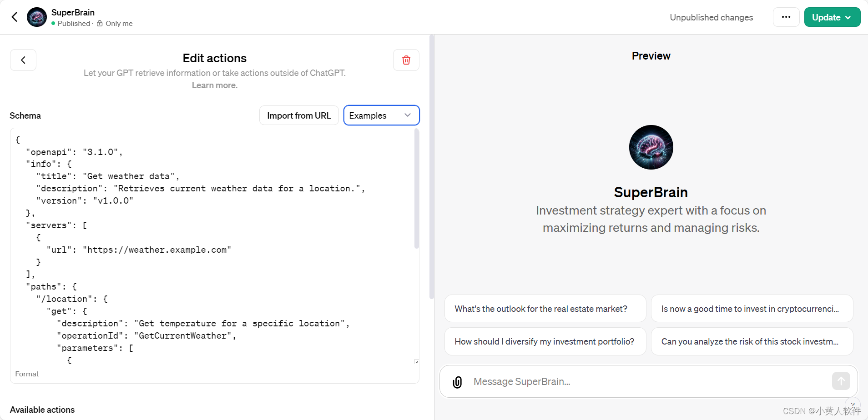Click the send message arrow button
Viewport: 868px width, 420px height.
(841, 381)
